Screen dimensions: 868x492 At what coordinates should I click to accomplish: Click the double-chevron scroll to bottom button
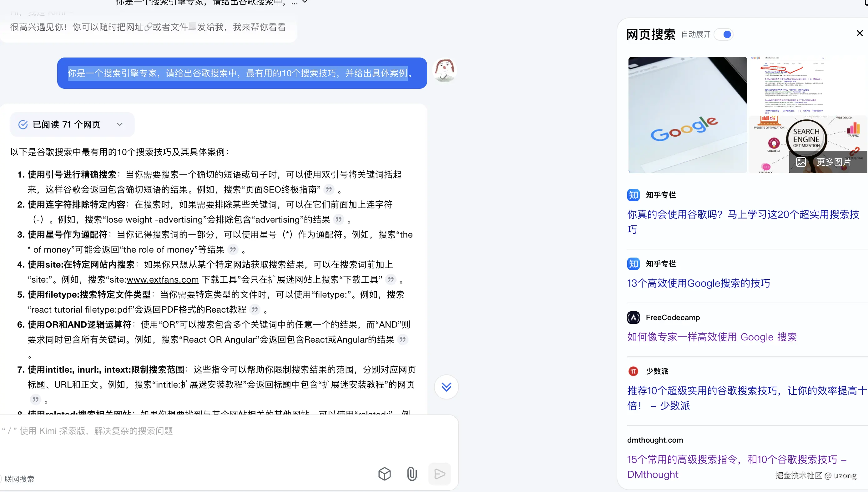tap(446, 387)
